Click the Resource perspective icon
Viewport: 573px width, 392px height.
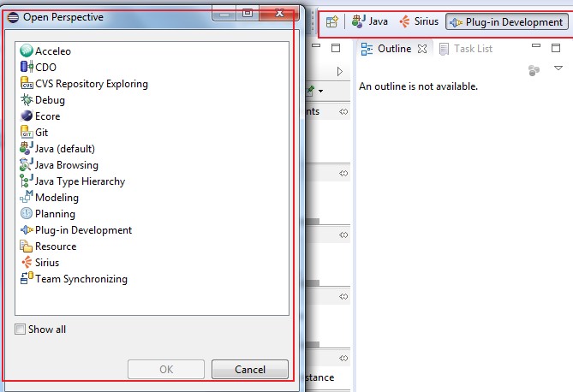pos(27,246)
